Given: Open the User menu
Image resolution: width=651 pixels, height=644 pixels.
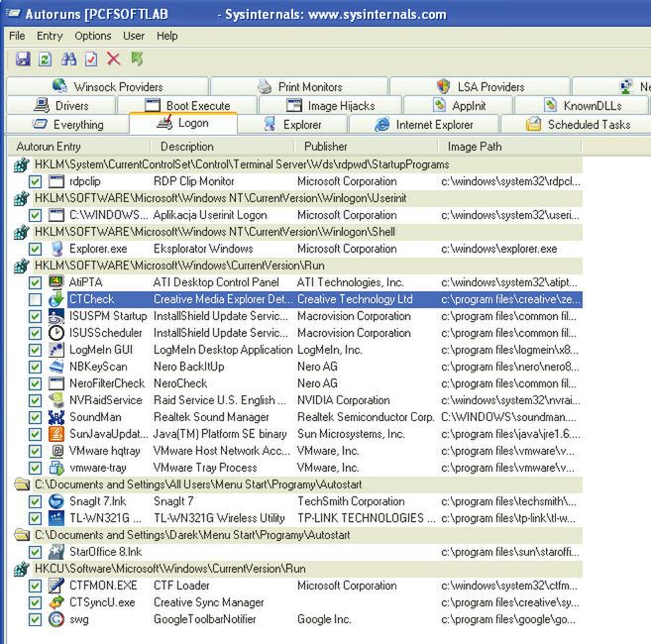Looking at the screenshot, I should point(134,36).
